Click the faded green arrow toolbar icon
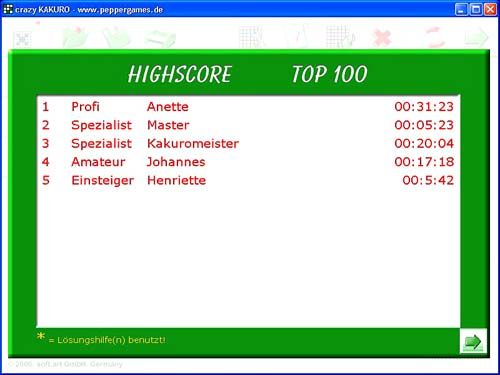 [x=476, y=37]
